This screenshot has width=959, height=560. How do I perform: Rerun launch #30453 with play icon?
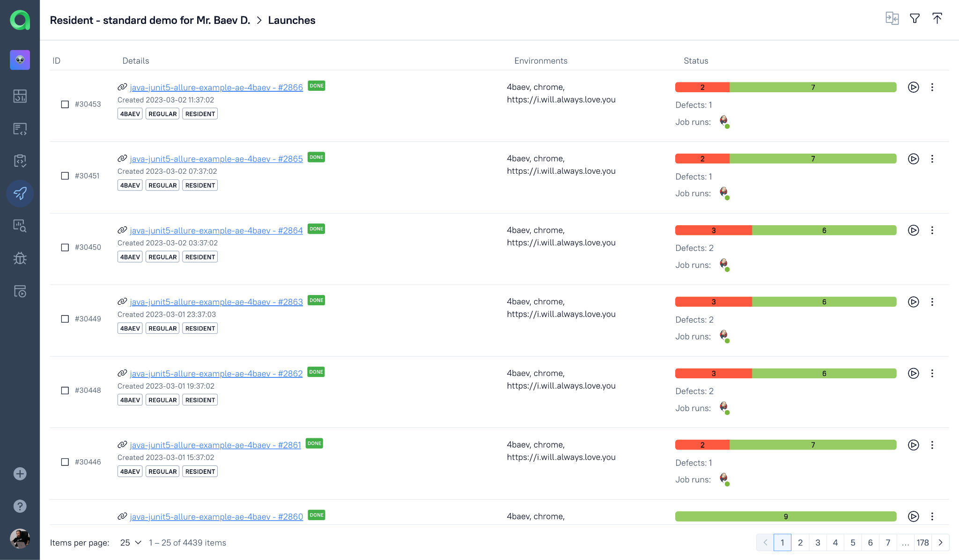913,87
